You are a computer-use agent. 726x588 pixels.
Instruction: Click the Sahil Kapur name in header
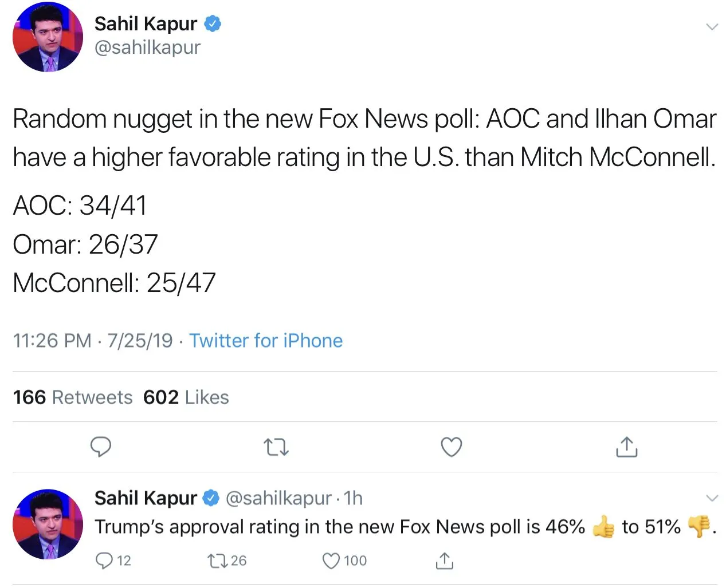pyautogui.click(x=146, y=23)
